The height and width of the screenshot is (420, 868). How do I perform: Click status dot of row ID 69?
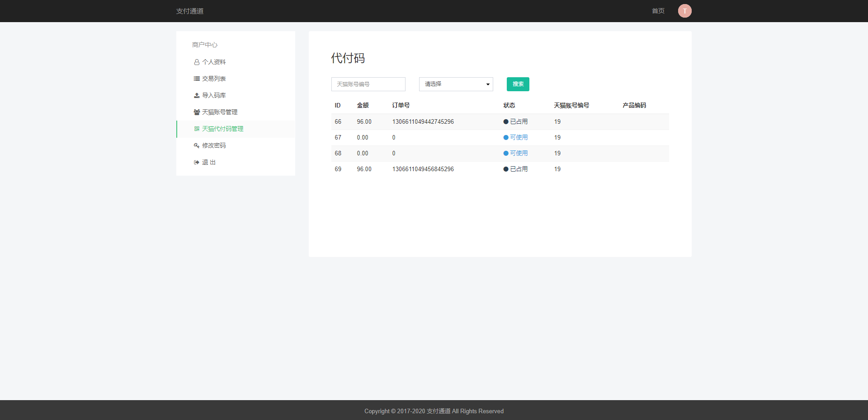(x=506, y=169)
